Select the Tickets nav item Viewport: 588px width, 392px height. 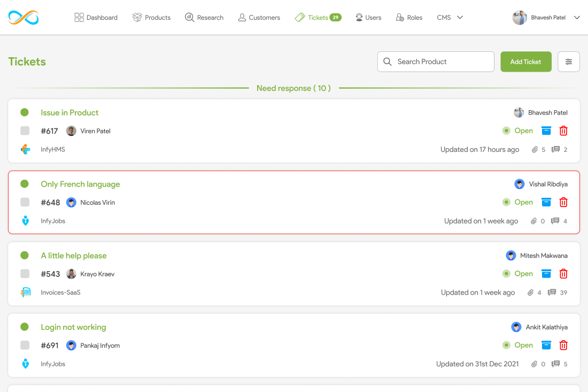pyautogui.click(x=318, y=18)
